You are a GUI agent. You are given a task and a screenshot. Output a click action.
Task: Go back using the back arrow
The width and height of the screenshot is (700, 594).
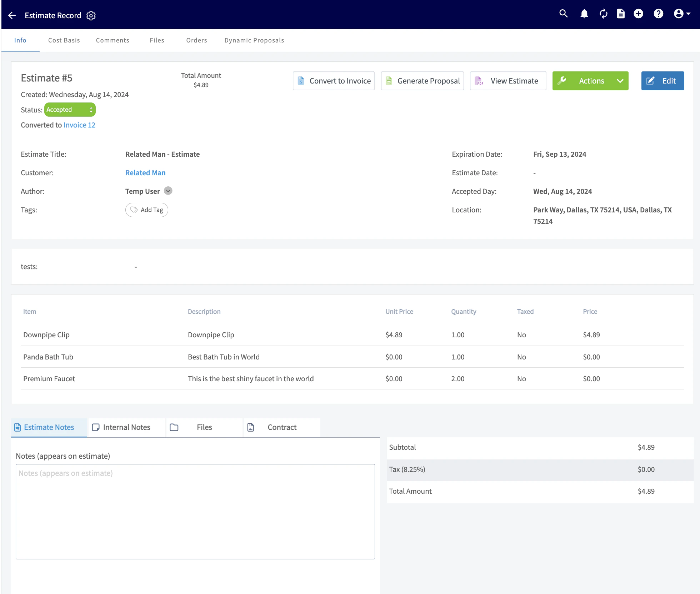12,15
